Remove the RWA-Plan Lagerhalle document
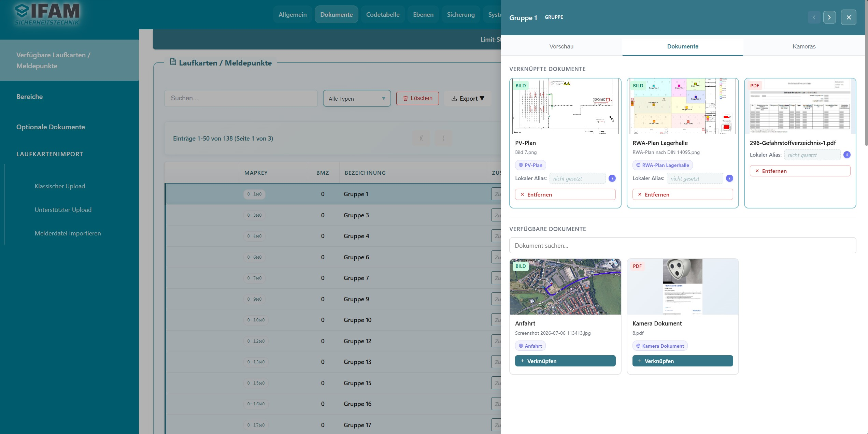Screen dimensions: 868x434 pos(683,194)
